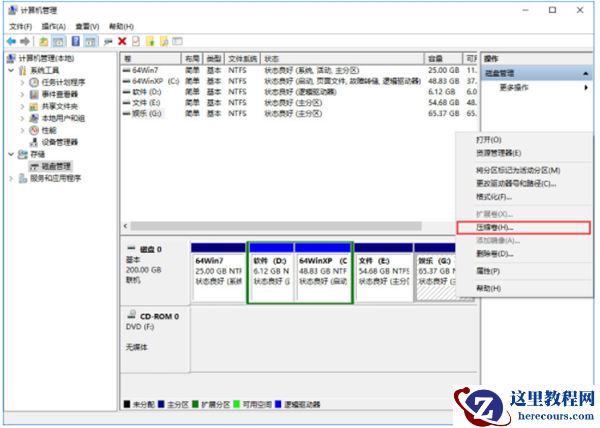600x428 pixels.
Task: Collapse the 系统工具 tree node
Action: click(11, 70)
